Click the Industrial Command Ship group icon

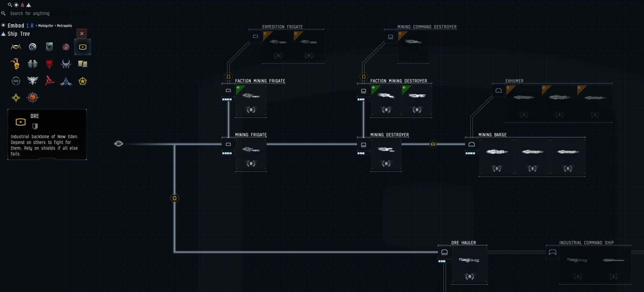pos(553,252)
